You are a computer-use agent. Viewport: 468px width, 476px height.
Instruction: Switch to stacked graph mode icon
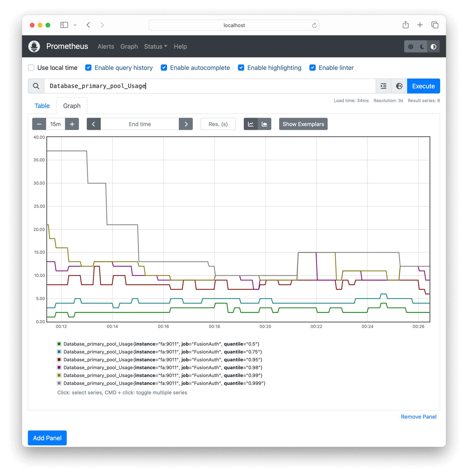pos(264,124)
